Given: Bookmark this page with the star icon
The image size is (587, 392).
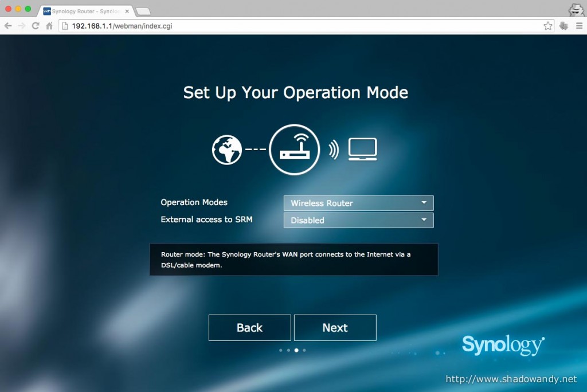Looking at the screenshot, I should (547, 26).
